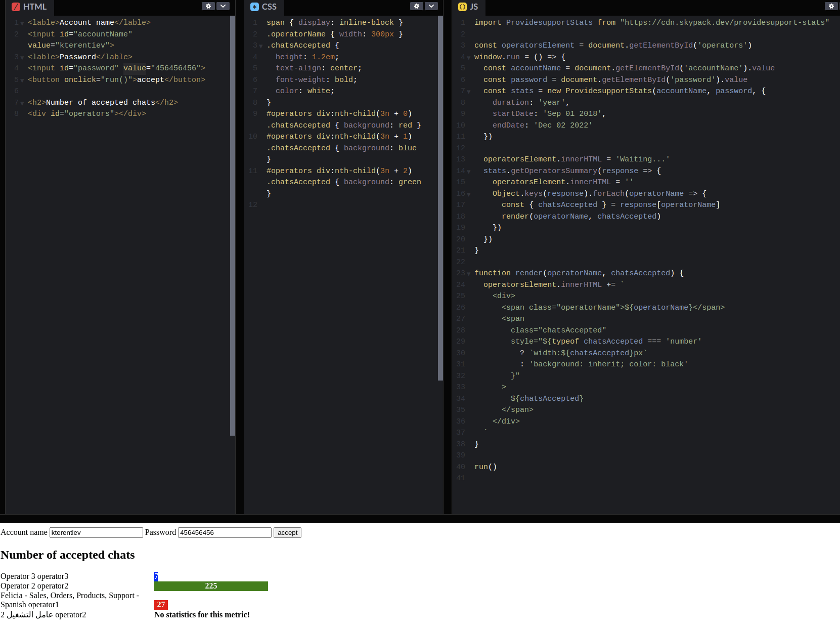Click the span class="operatorName" template line
840x630 pixels.
tap(613, 307)
